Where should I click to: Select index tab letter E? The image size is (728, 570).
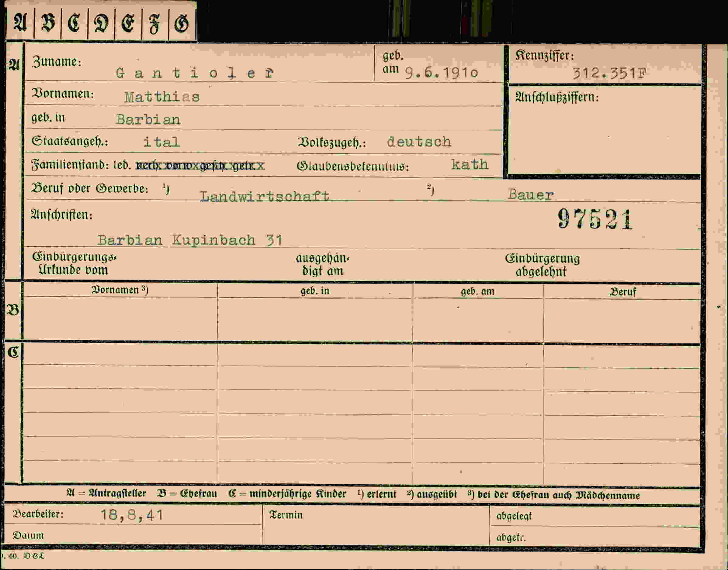[128, 23]
